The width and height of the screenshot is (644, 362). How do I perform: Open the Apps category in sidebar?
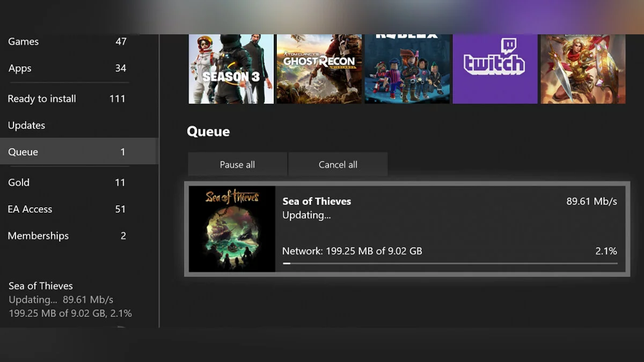tap(67, 68)
